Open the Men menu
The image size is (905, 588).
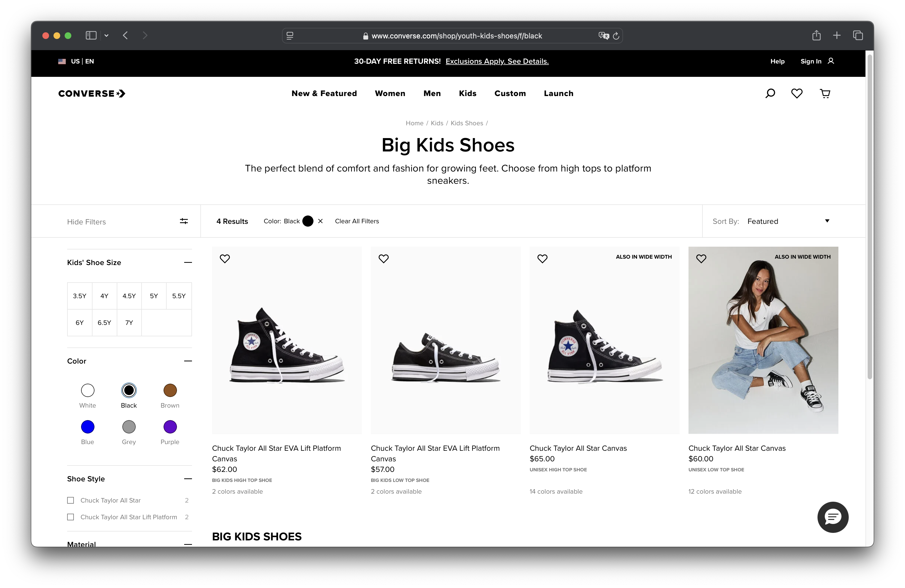[x=432, y=94]
